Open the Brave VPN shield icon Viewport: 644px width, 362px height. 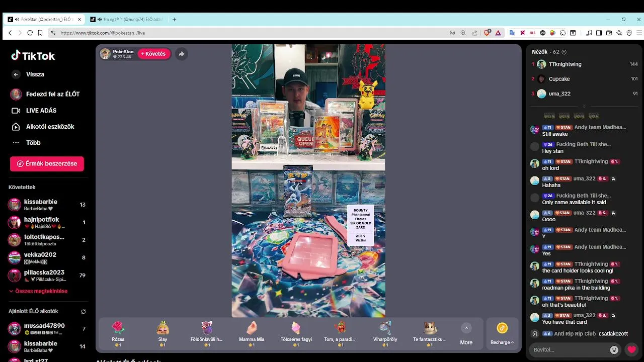tap(629, 33)
